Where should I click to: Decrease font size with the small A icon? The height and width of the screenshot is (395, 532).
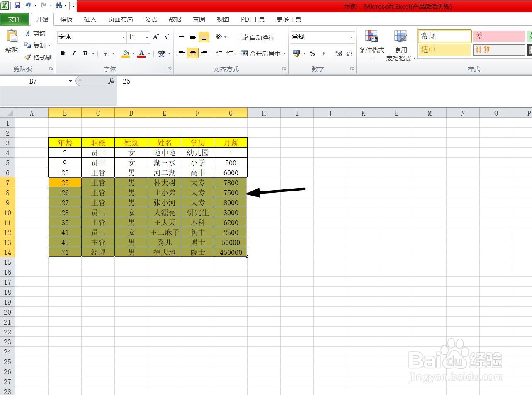(x=166, y=37)
